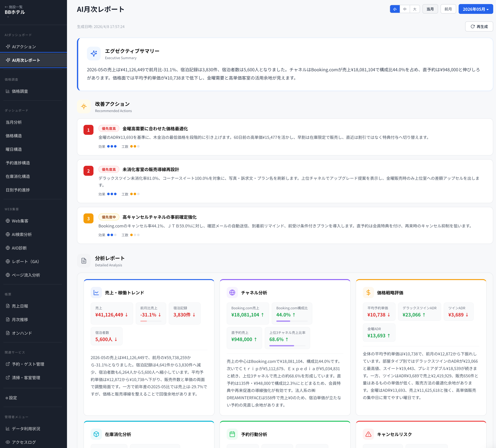
Task: Click the 生成日時 timestamp text
Action: (x=101, y=27)
